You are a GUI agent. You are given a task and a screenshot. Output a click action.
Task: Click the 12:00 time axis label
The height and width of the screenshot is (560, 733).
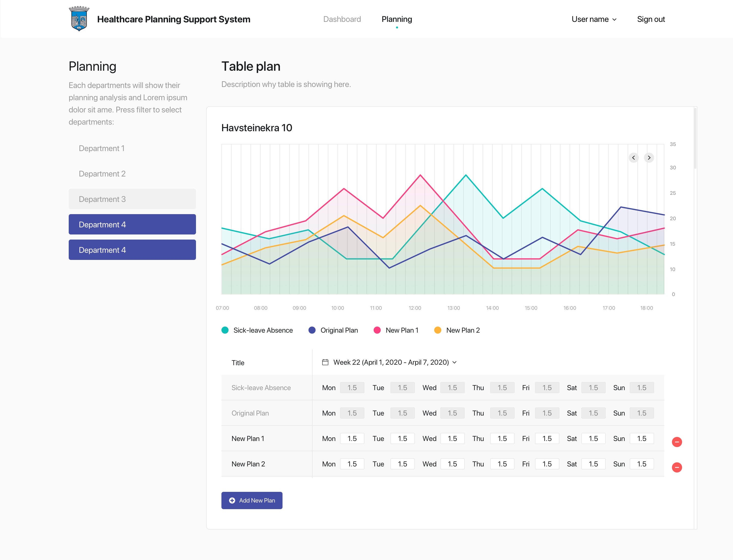(x=415, y=308)
